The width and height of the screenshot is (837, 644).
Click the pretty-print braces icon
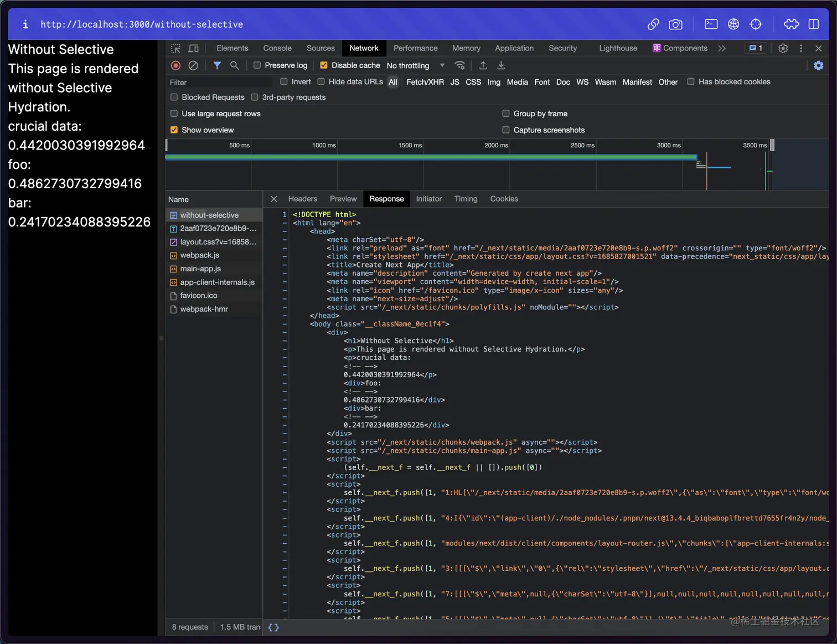[273, 627]
